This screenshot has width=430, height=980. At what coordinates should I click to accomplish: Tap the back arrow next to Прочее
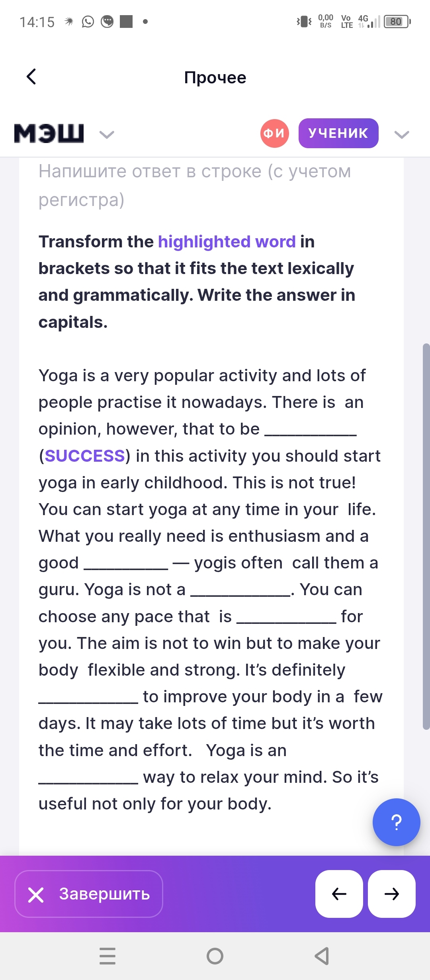coord(31,76)
